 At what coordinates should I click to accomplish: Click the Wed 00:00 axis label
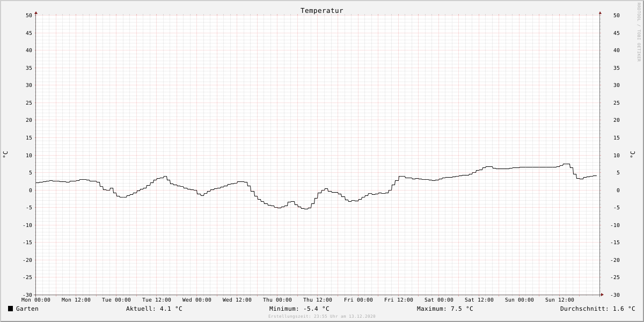coord(197,300)
